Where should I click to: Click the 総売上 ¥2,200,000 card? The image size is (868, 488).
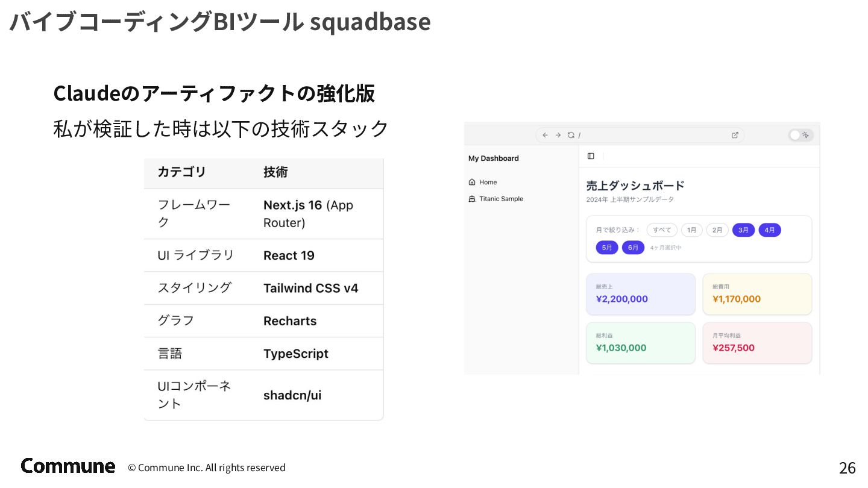tap(640, 294)
